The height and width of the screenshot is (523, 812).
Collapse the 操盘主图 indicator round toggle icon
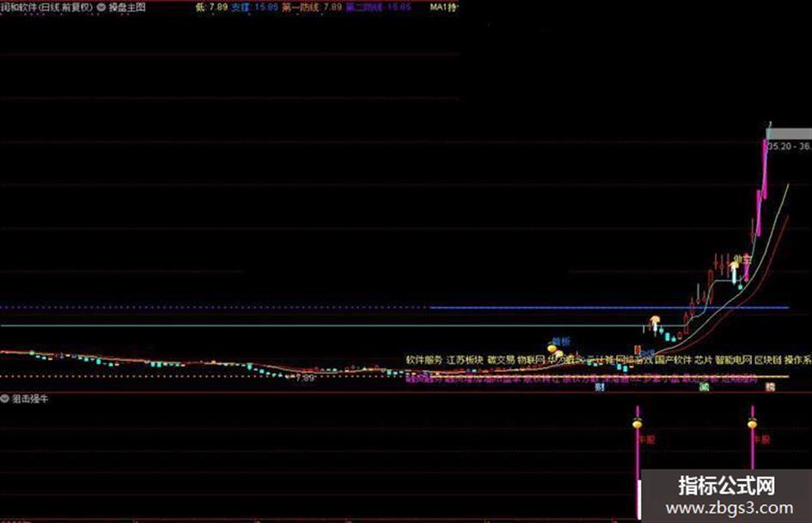pos(101,7)
